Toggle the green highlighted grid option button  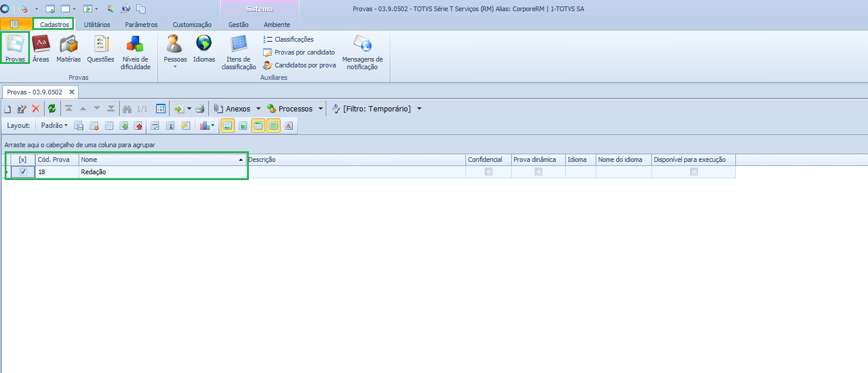point(273,126)
